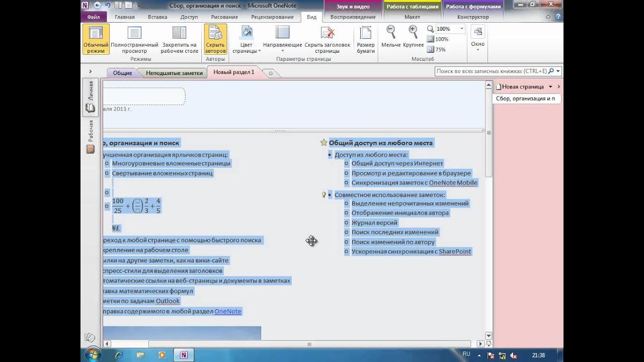Open the search scope dropdown arrow

point(558,71)
